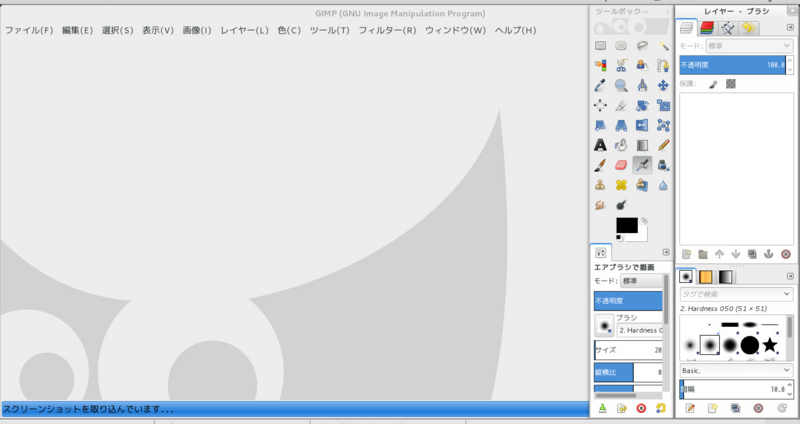The height and width of the screenshot is (424, 800).
Task: Save the tool preset
Action: [x=602, y=408]
